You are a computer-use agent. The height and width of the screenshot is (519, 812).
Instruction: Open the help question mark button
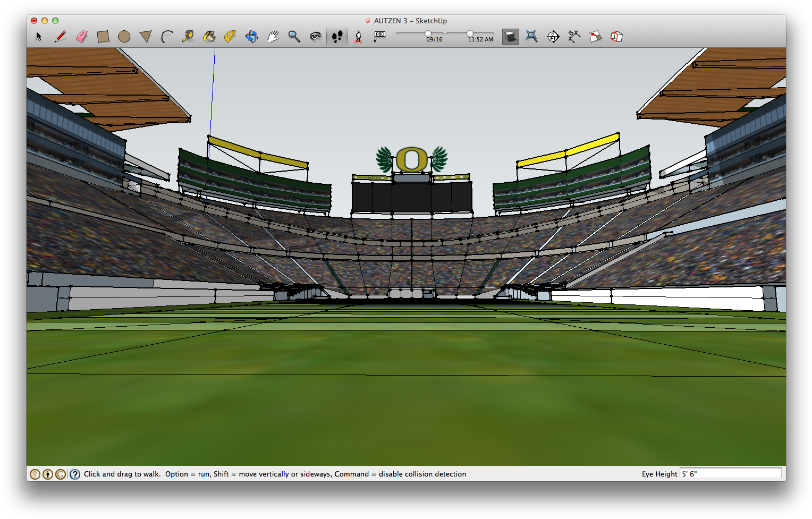pos(74,474)
